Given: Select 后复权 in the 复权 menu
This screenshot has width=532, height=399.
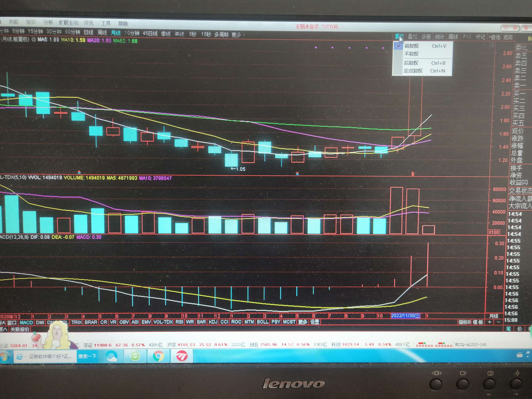Looking at the screenshot, I should click(411, 63).
